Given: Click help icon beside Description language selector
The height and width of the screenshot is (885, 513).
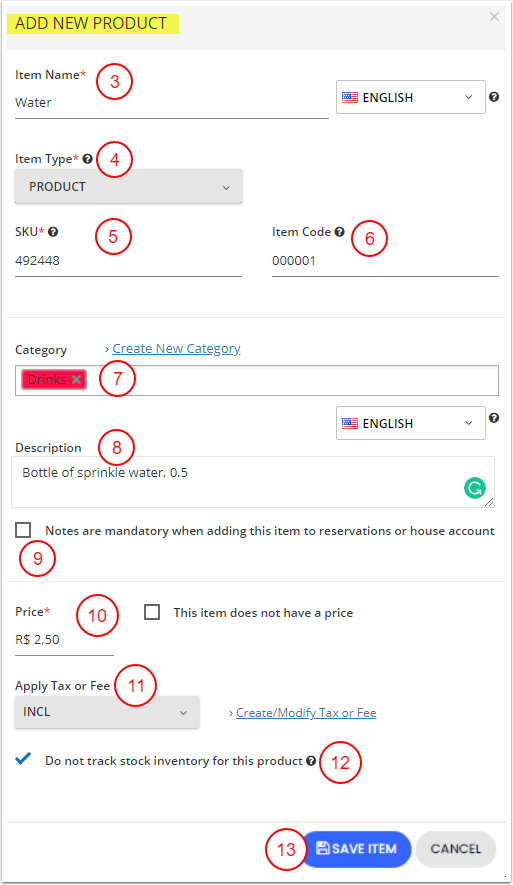Looking at the screenshot, I should click(494, 418).
